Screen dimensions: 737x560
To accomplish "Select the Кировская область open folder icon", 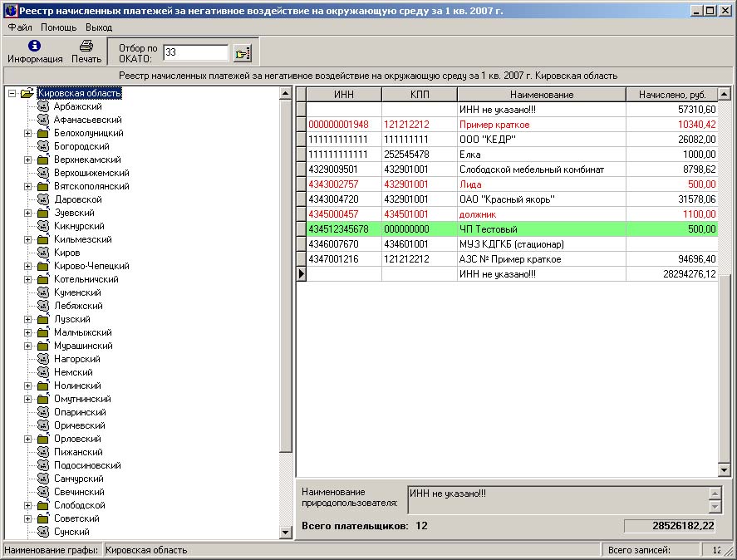I will coord(27,94).
